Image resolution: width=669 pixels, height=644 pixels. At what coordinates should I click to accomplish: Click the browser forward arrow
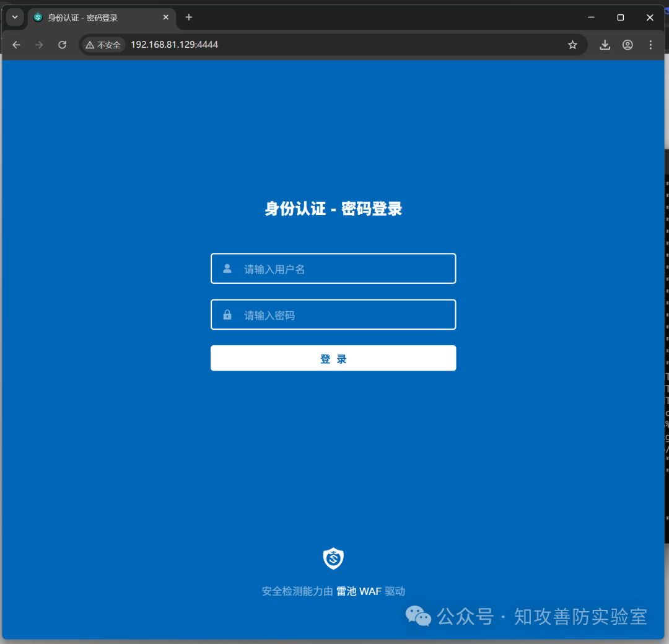click(x=39, y=45)
